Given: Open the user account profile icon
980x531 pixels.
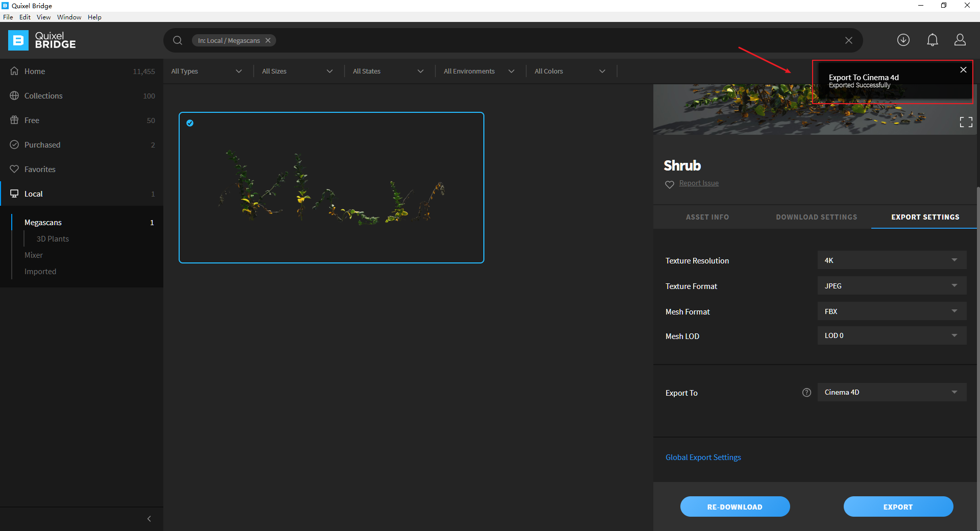Looking at the screenshot, I should click(x=960, y=40).
